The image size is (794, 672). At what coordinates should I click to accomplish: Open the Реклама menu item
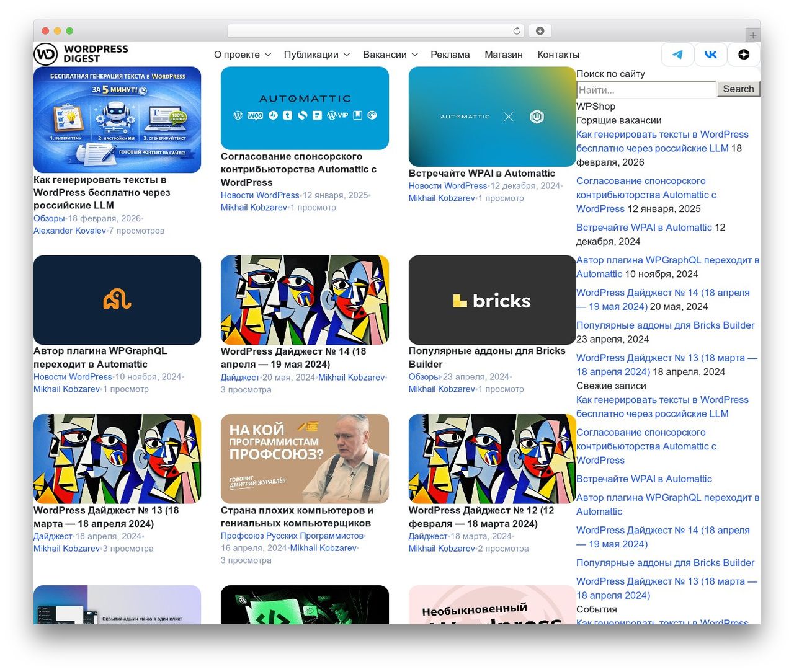point(450,55)
